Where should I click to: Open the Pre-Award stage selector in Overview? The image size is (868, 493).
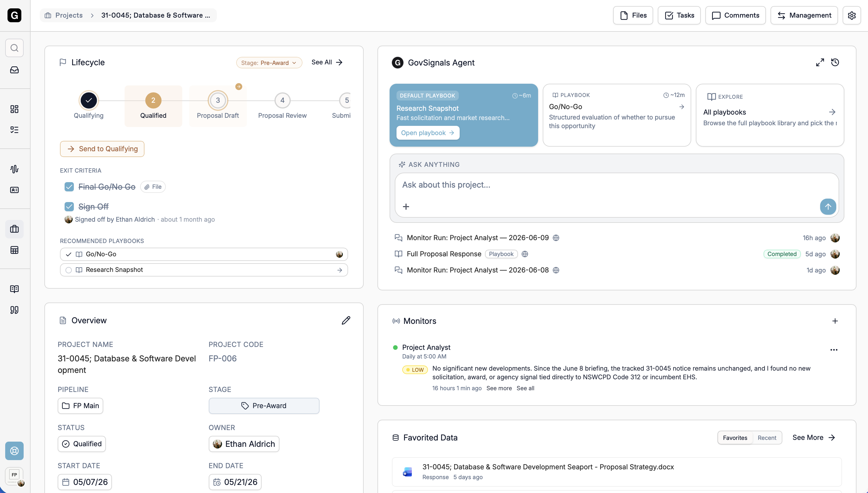coord(264,406)
